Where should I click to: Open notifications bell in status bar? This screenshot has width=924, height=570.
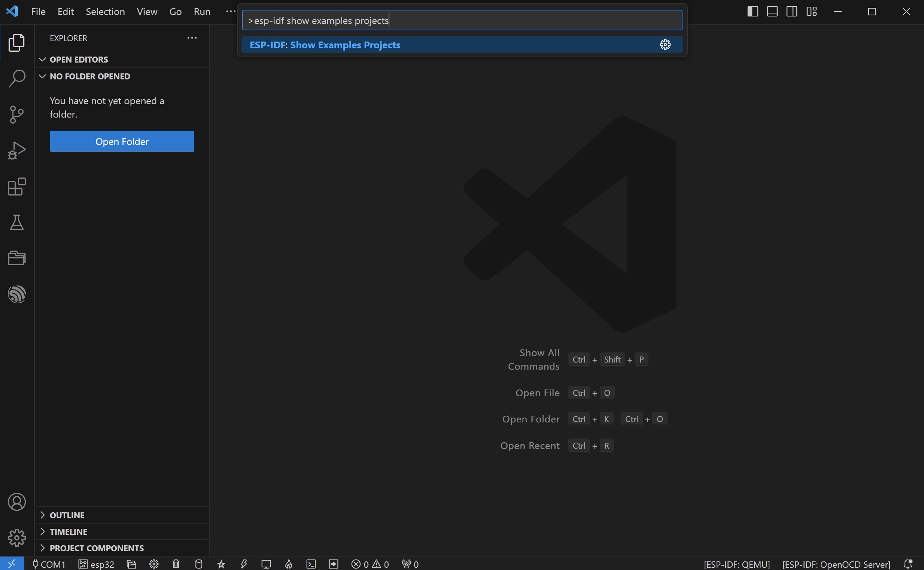point(908,564)
